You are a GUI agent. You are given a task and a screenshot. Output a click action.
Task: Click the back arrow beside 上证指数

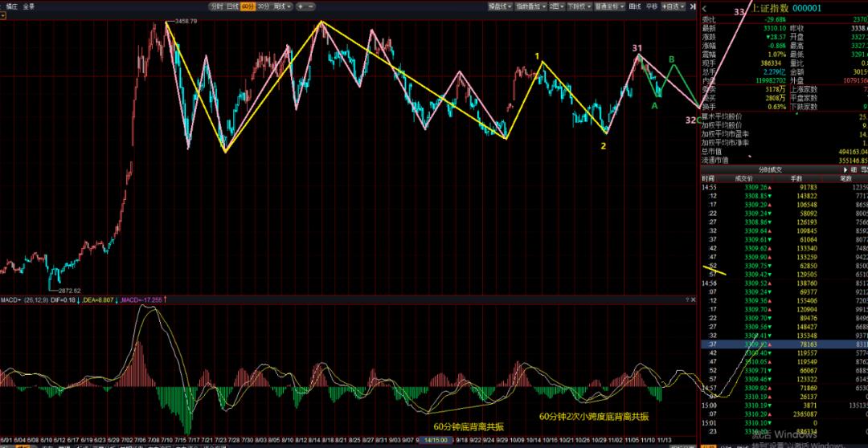[x=705, y=8]
